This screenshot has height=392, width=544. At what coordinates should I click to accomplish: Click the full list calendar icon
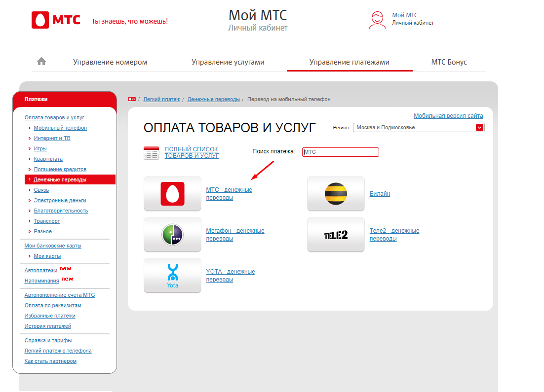pyautogui.click(x=151, y=153)
